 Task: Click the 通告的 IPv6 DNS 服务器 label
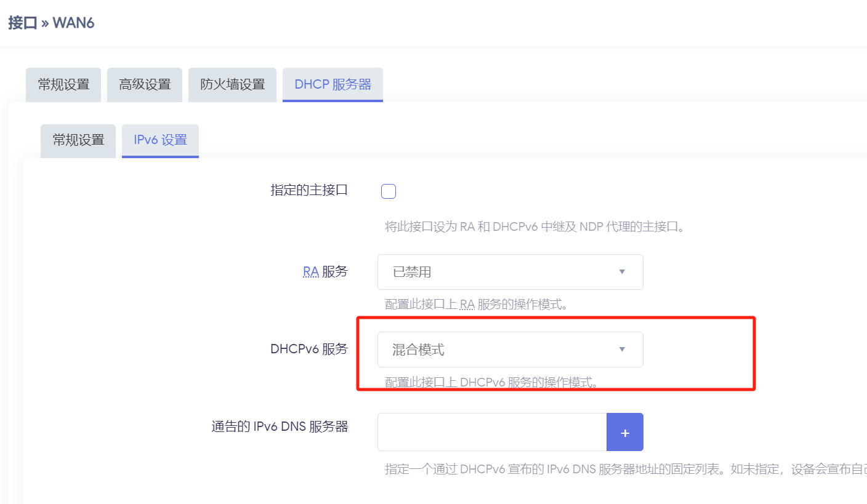click(280, 426)
